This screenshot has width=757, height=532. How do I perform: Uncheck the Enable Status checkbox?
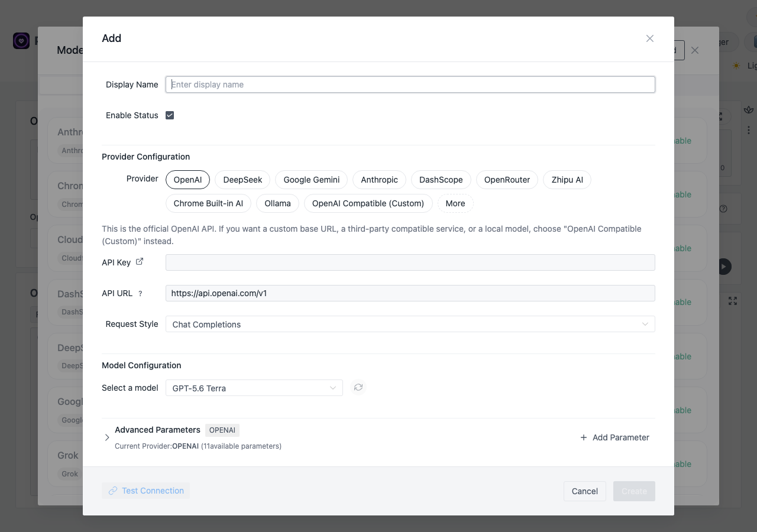coord(170,115)
